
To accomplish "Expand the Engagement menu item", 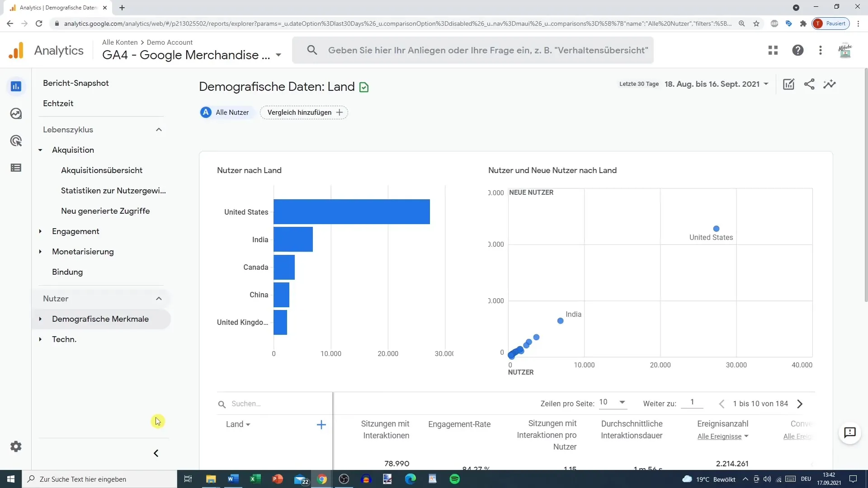I will click(x=39, y=231).
